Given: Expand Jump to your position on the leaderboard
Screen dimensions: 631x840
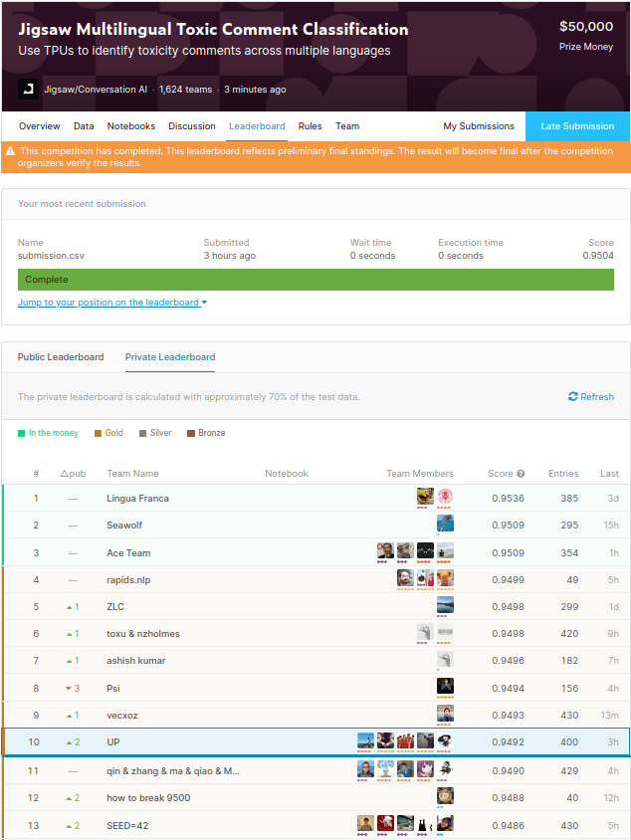Looking at the screenshot, I should 112,303.
